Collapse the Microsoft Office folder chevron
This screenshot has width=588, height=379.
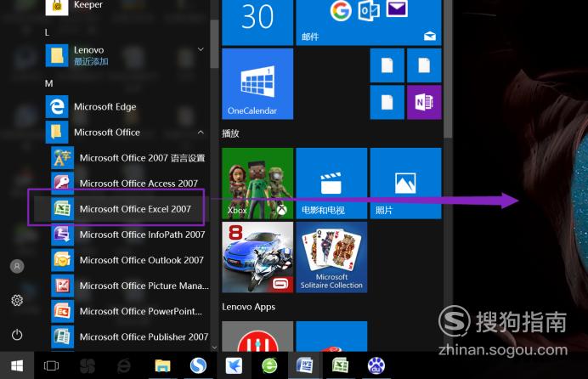[201, 133]
